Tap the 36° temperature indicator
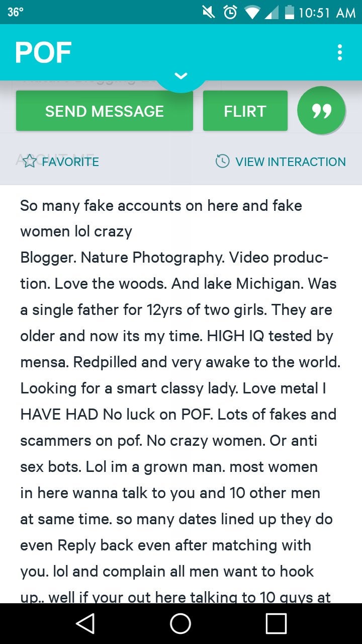 [x=15, y=12]
